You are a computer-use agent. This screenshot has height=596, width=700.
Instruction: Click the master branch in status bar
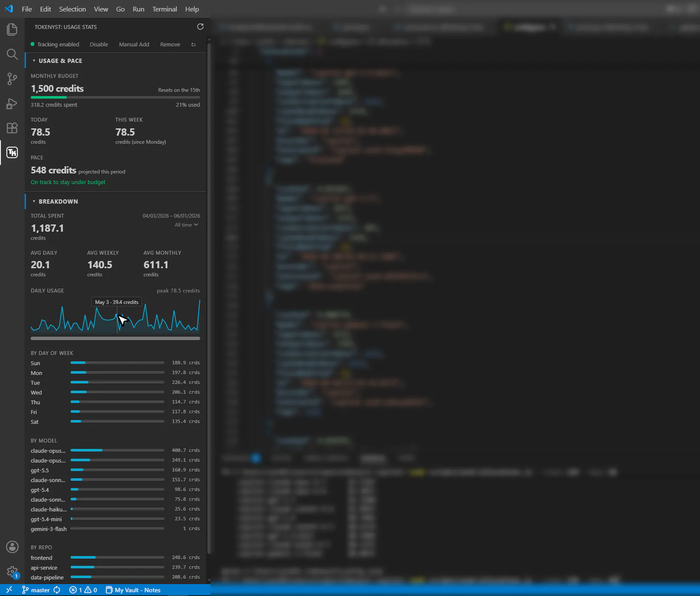36,590
